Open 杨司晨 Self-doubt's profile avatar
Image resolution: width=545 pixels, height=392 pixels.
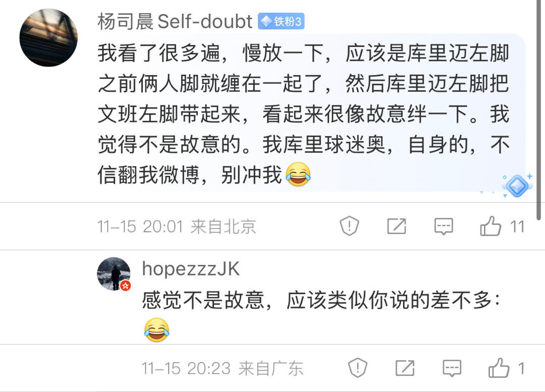48,37
